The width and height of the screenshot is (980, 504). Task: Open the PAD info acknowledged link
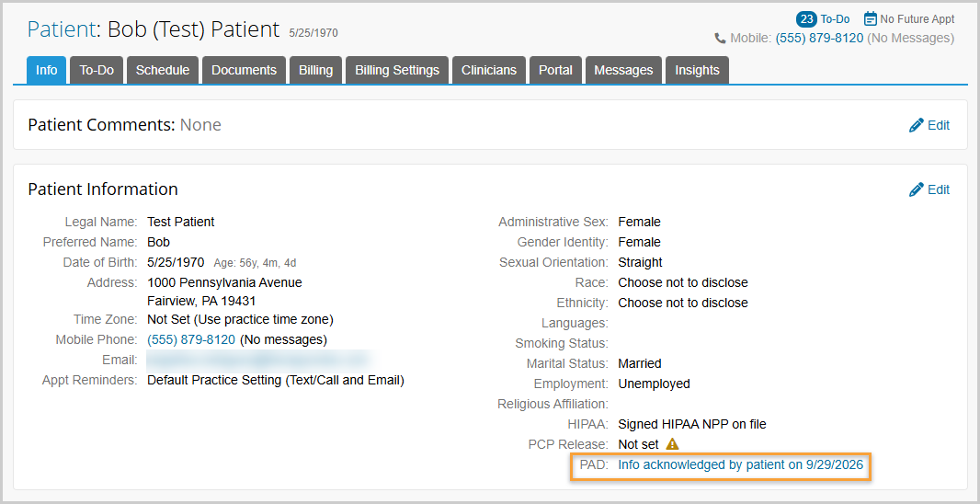coord(741,464)
